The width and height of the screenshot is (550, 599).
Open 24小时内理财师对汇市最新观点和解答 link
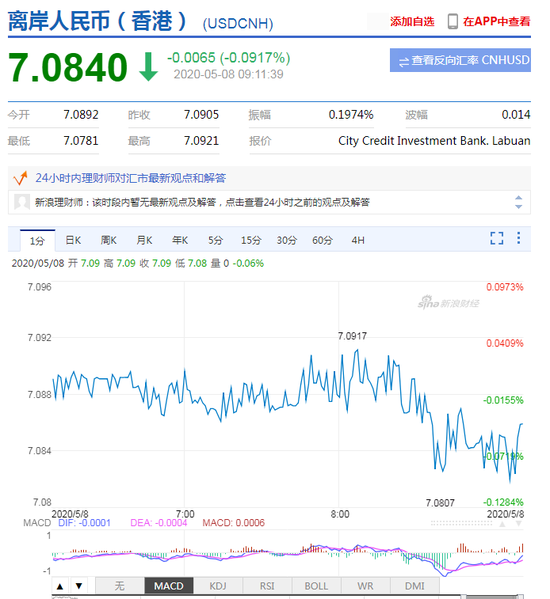pyautogui.click(x=131, y=178)
